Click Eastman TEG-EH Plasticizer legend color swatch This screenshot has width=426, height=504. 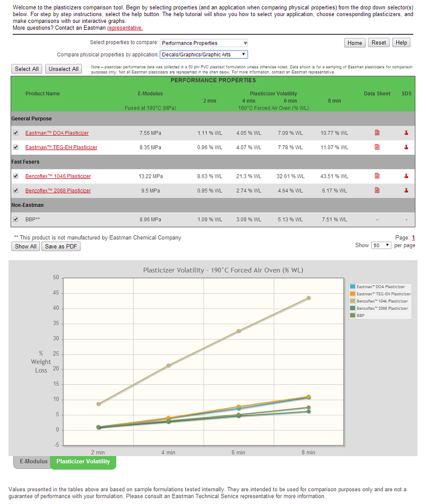point(353,294)
